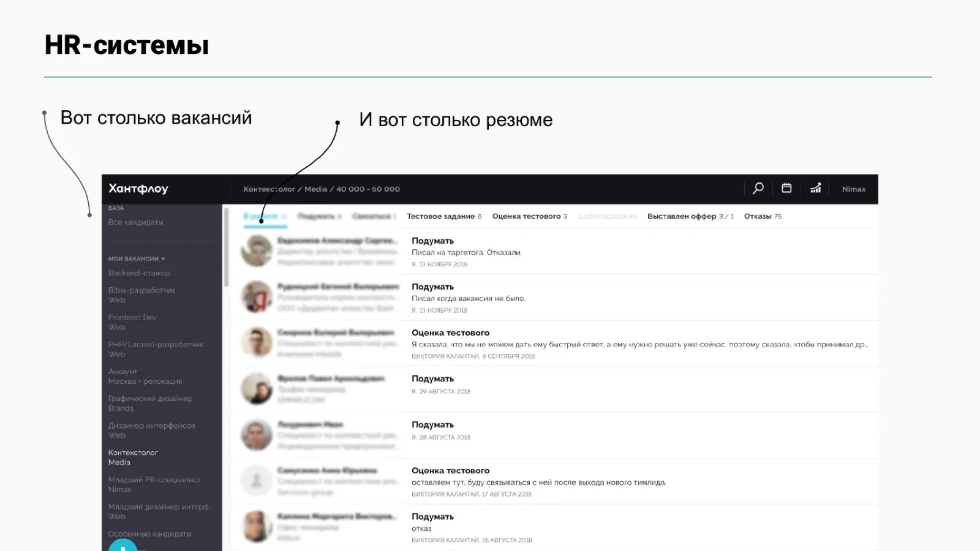Open avatar of candidate dated 29 августа 2018
Viewport: 980px width, 551px height.
tap(257, 388)
